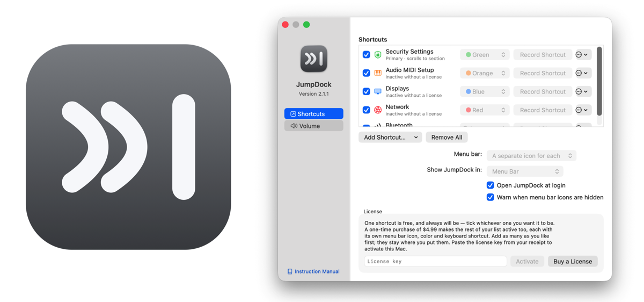
Task: Uncheck the Displays shortcut checkbox
Action: [366, 91]
